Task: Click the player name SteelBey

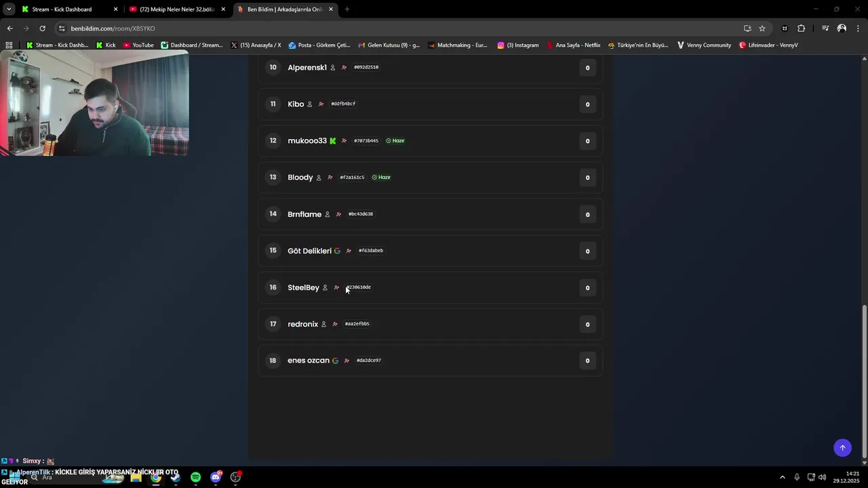Action: click(x=303, y=287)
